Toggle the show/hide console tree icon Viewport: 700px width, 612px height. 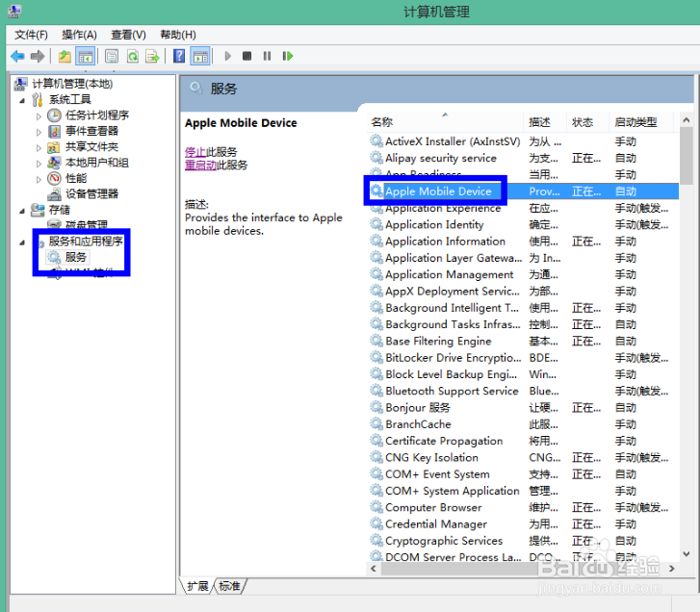click(x=85, y=56)
